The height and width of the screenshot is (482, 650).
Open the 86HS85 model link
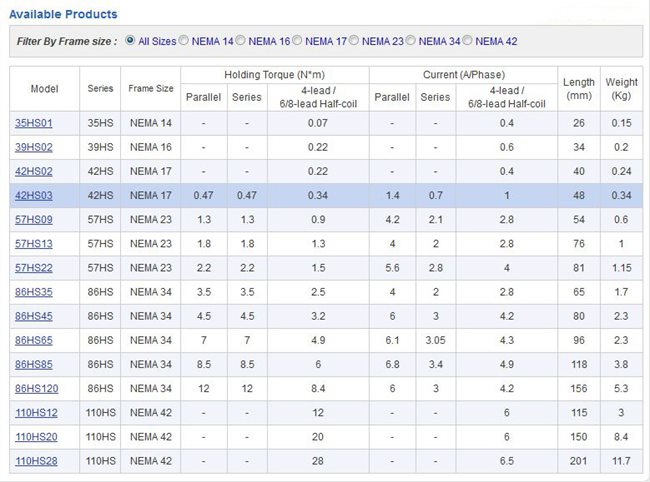coord(34,364)
